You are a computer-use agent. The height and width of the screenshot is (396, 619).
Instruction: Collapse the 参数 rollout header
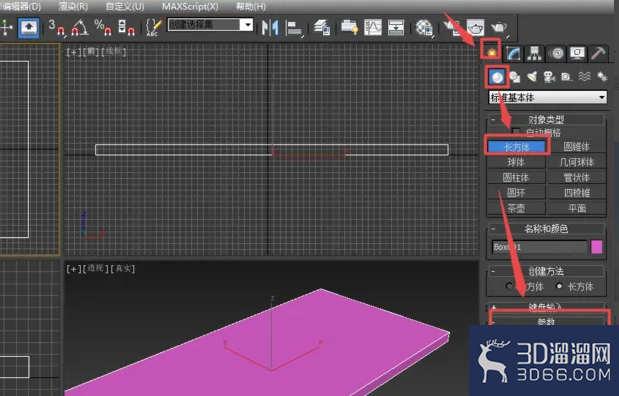(546, 321)
